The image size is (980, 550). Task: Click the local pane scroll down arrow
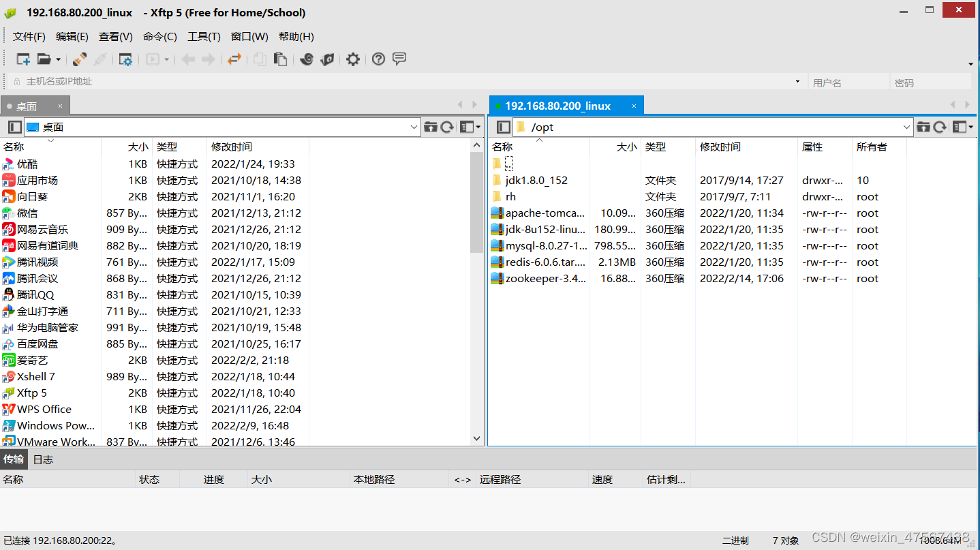pos(477,439)
